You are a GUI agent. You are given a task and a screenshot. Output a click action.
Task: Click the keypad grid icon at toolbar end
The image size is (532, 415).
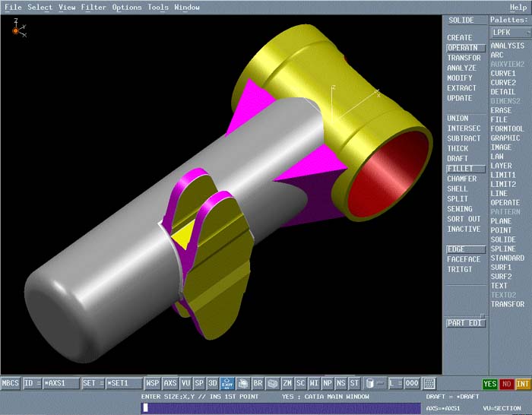coord(429,384)
